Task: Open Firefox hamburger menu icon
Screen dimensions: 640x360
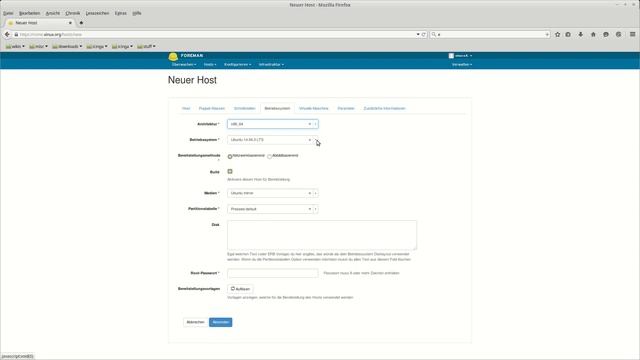Action: point(632,35)
